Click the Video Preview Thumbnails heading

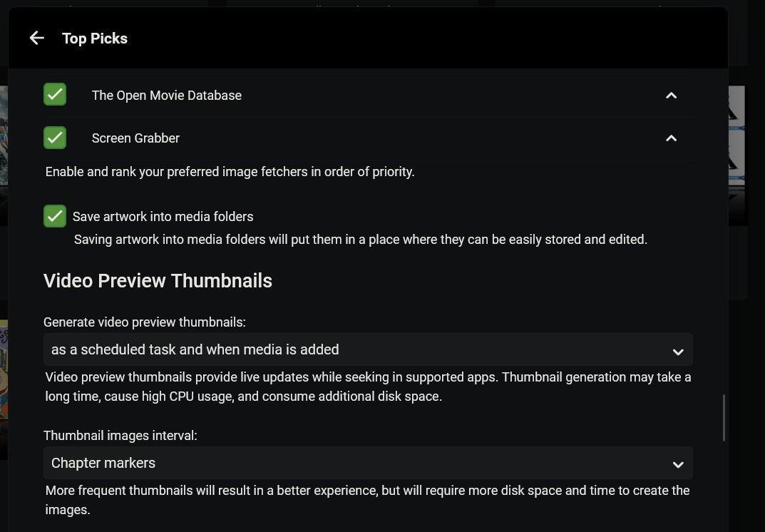(x=158, y=281)
